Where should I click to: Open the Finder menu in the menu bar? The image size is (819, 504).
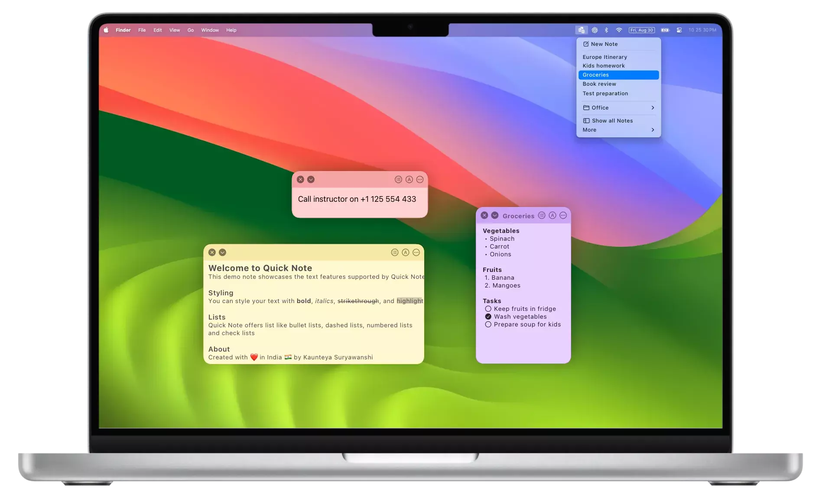123,30
